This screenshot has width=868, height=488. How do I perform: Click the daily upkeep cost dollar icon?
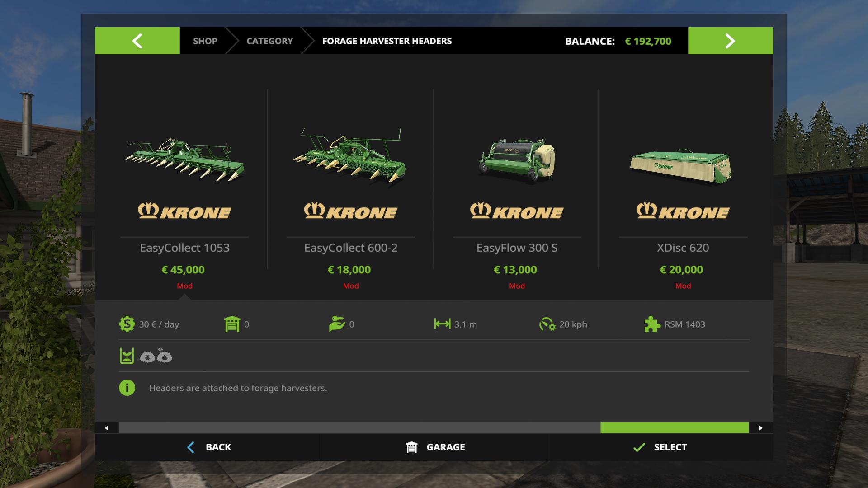coord(127,324)
